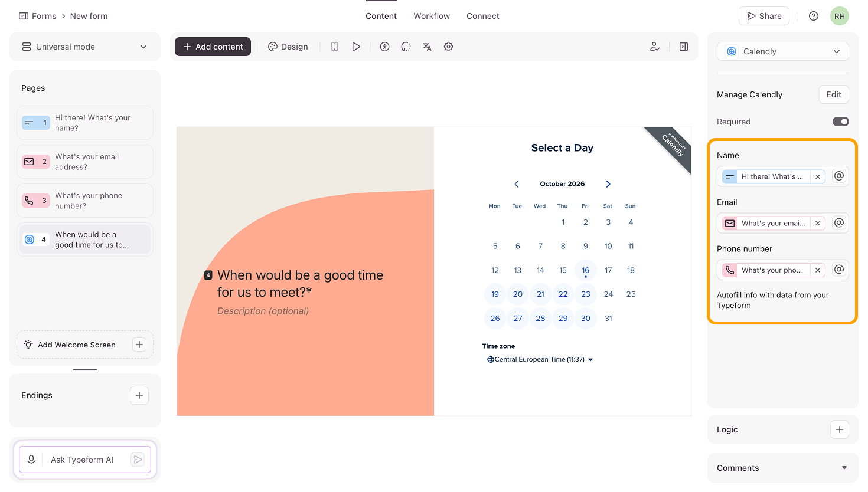The width and height of the screenshot is (868, 492).
Task: Open mobile preview icon in toolbar
Action: pyautogui.click(x=334, y=47)
